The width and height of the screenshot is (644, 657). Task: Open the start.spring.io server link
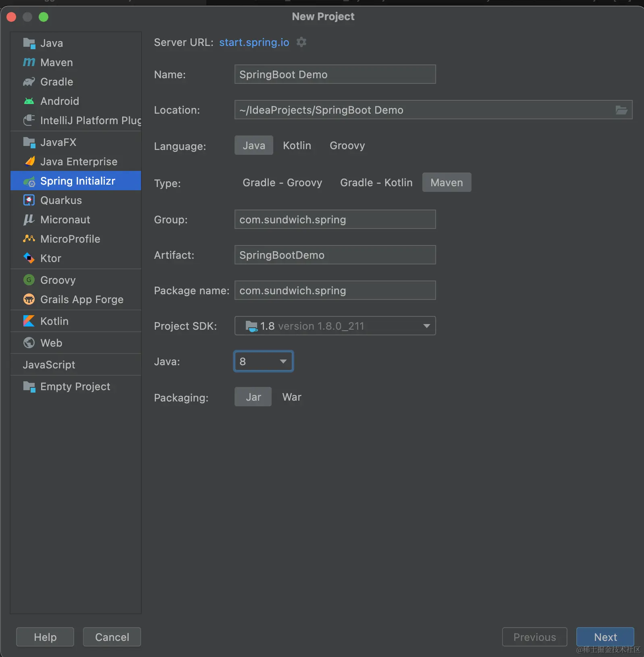pos(254,42)
